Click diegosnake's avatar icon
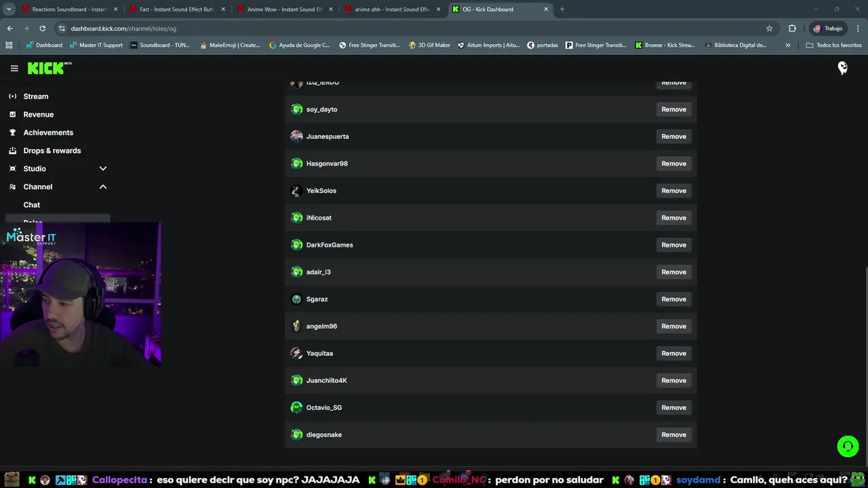868x488 pixels. click(x=296, y=434)
